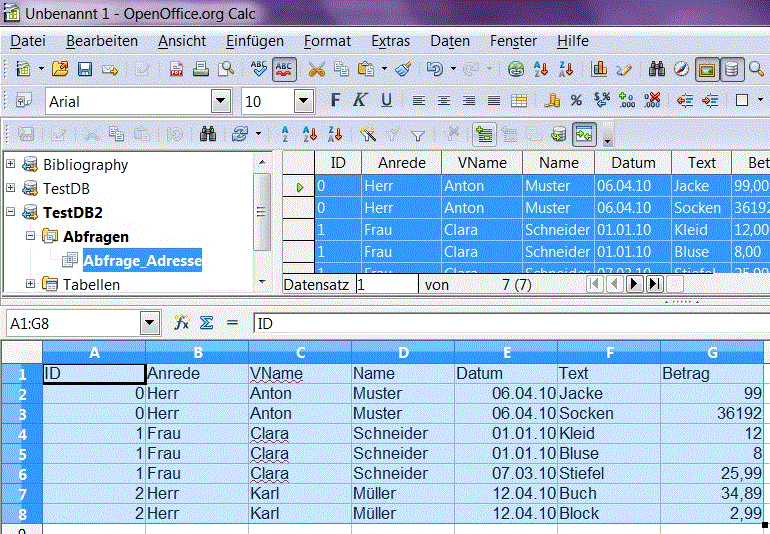
Task: Toggle the Data Sources view button
Action: [x=732, y=70]
